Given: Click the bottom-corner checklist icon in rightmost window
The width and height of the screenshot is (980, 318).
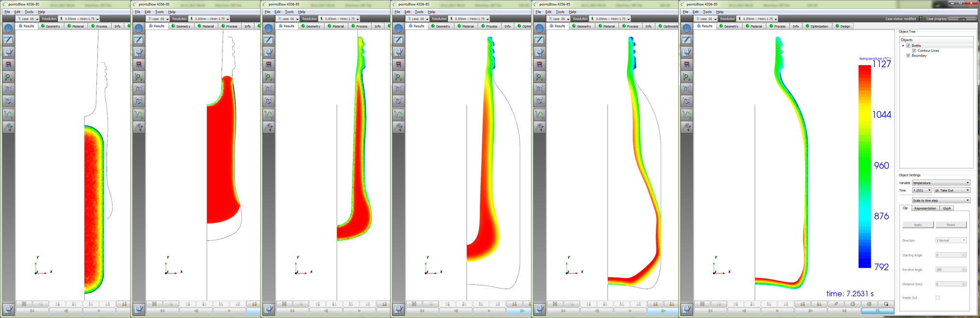Looking at the screenshot, I should coord(686,309).
